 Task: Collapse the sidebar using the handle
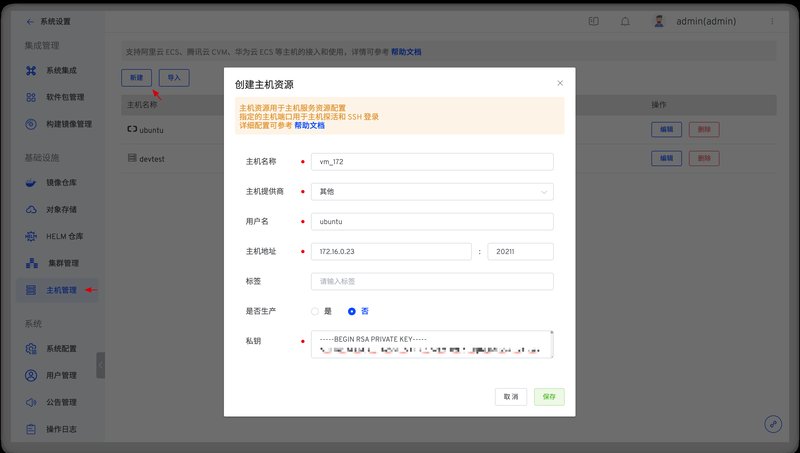point(100,365)
